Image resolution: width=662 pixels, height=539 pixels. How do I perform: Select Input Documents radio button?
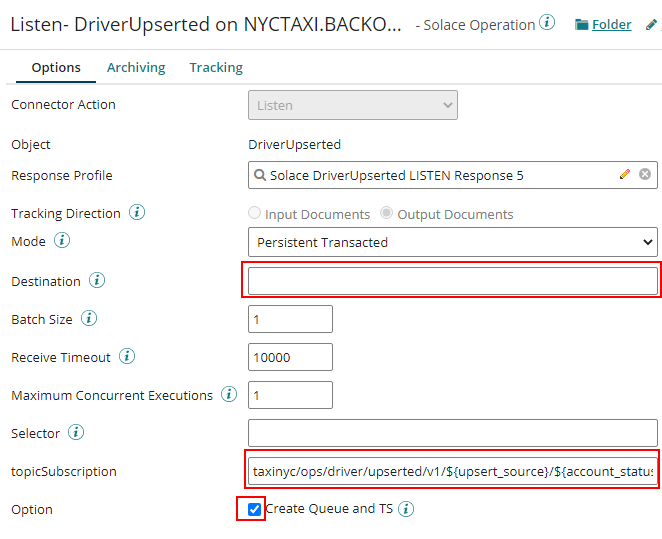pos(255,214)
